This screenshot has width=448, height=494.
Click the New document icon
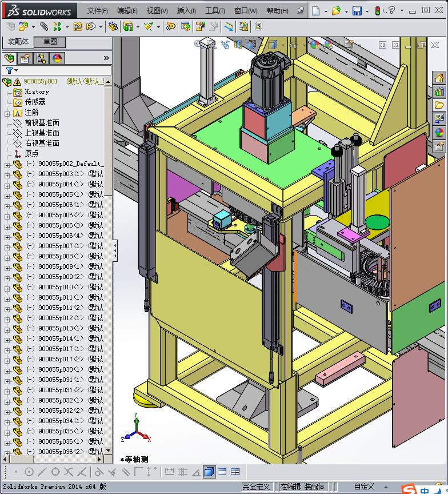tap(315, 11)
